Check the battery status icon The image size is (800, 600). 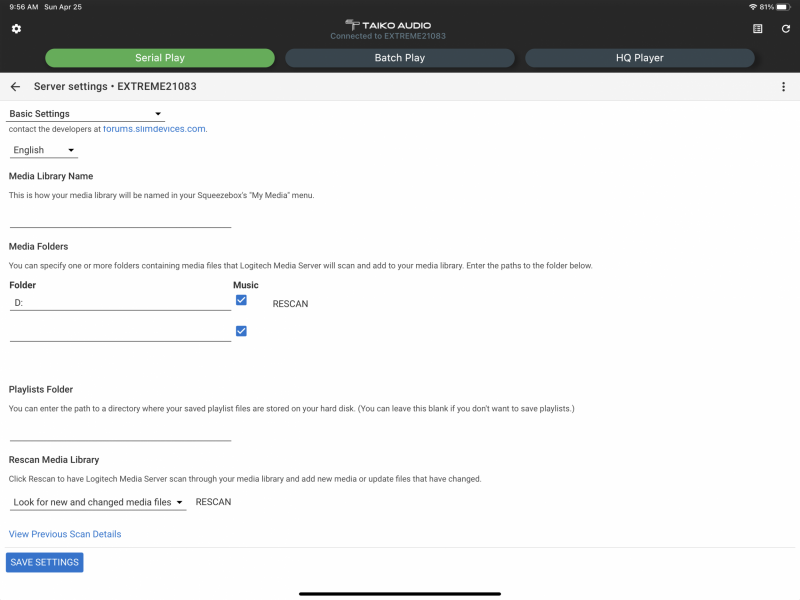tap(783, 7)
